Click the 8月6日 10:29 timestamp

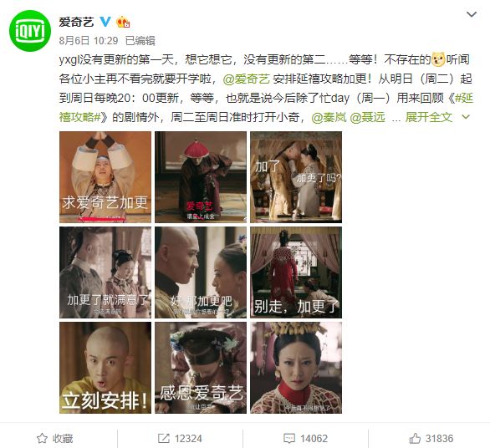pos(89,41)
